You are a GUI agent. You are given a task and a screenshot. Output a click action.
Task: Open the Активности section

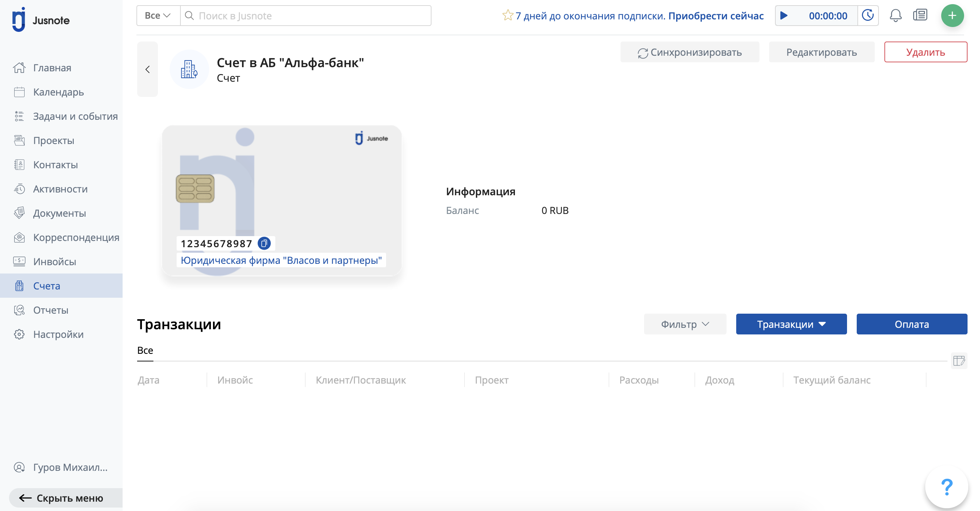pyautogui.click(x=60, y=189)
